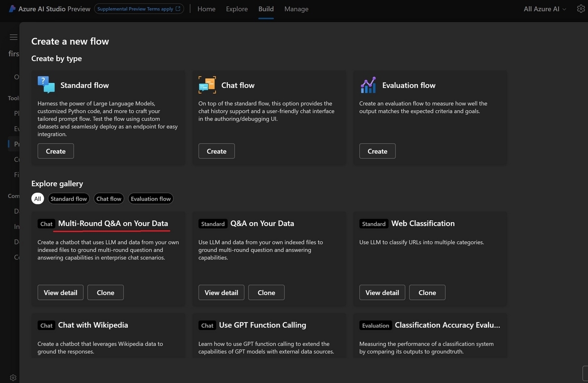Click the Evaluation flow chart icon
The image size is (588, 383).
point(368,84)
